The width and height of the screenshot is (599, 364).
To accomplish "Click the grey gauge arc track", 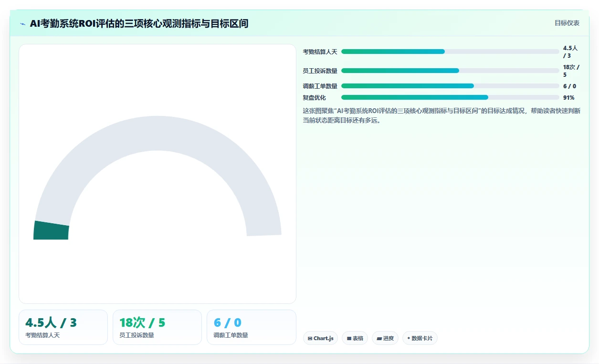I will pyautogui.click(x=158, y=133).
